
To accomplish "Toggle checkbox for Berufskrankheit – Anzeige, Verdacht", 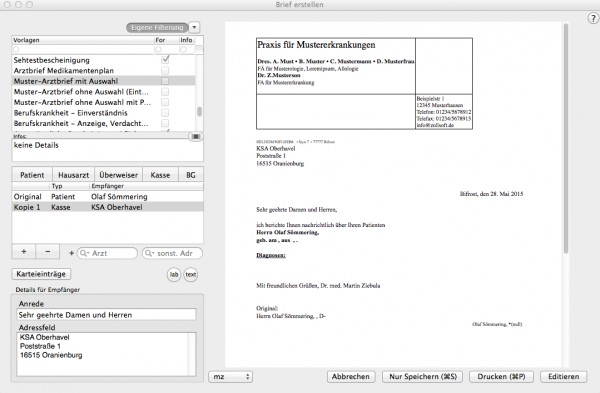I will pos(165,123).
